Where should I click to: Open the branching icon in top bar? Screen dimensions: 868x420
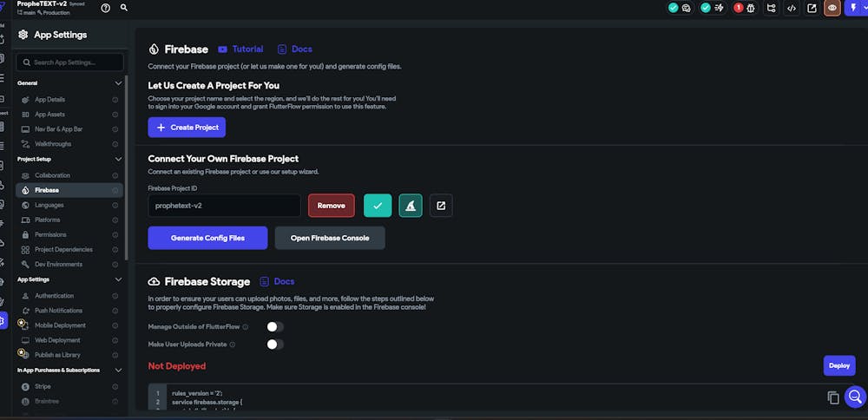point(771,8)
